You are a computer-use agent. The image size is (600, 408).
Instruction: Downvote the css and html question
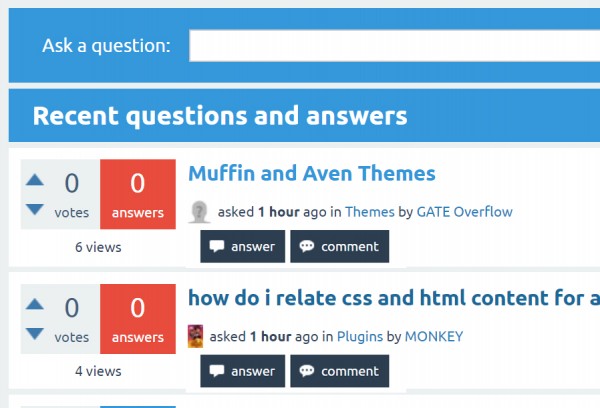(35, 333)
